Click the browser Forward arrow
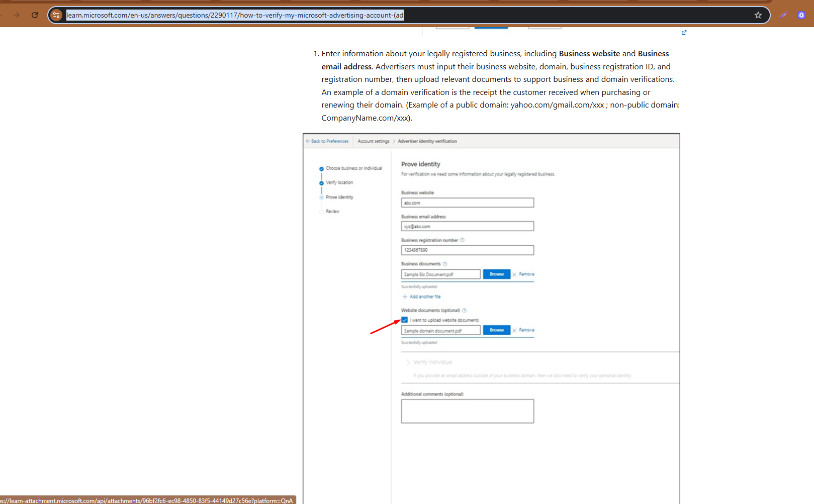814x504 pixels. [x=17, y=15]
